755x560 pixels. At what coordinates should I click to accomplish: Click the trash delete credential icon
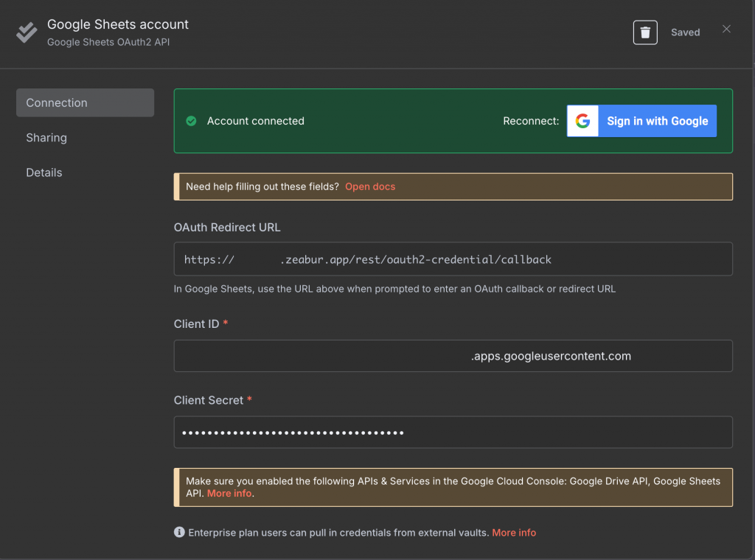645,32
